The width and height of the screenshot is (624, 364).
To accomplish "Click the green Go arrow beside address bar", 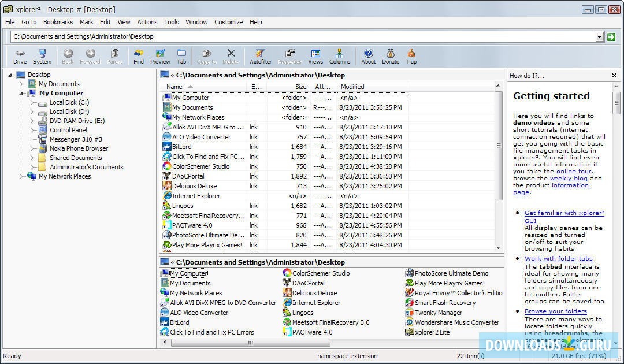I will click(x=611, y=37).
